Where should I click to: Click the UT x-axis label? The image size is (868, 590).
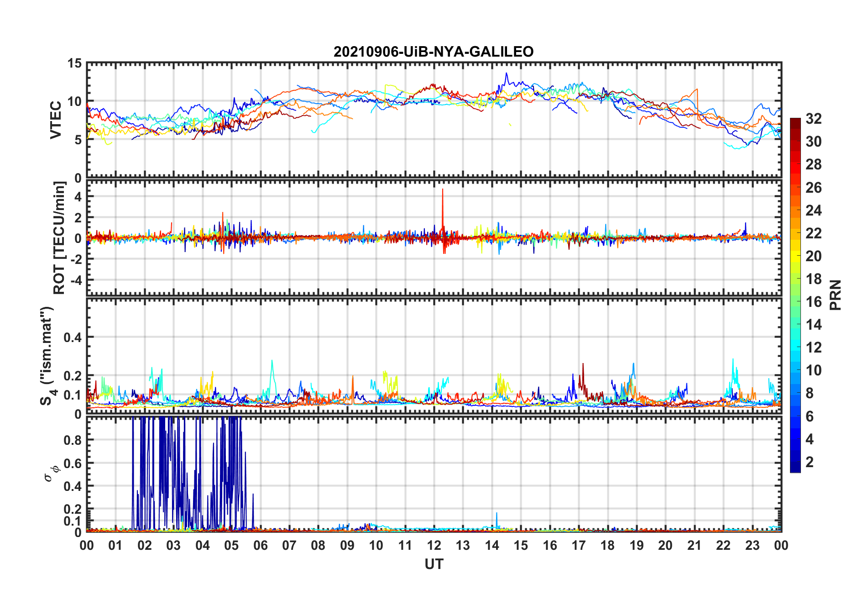pyautogui.click(x=434, y=564)
